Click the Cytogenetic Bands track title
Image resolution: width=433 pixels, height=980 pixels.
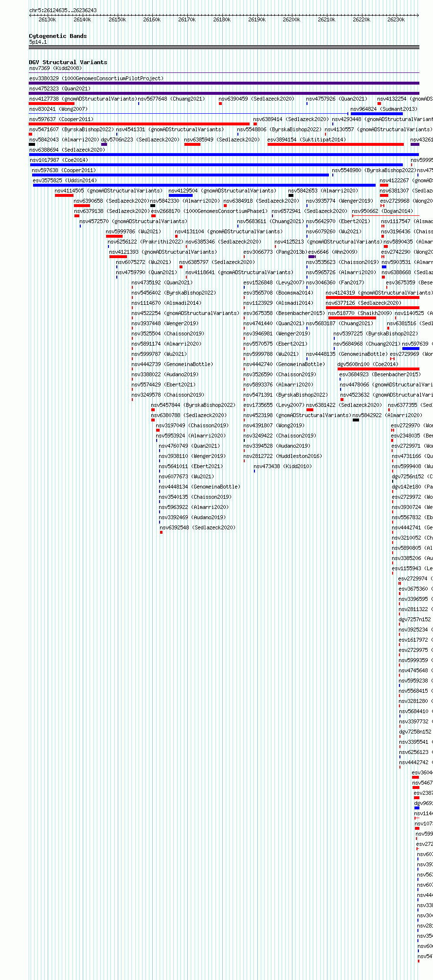pos(58,36)
